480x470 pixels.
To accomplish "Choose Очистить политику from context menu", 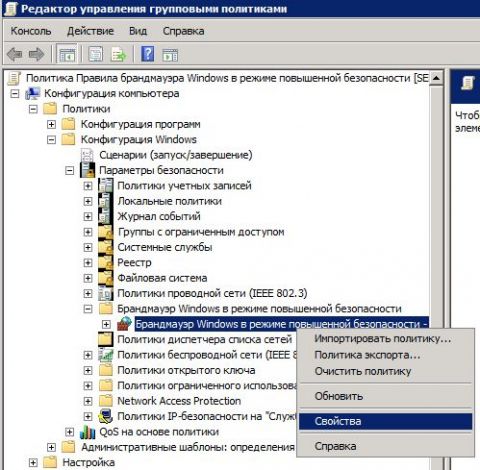I will [x=385, y=371].
